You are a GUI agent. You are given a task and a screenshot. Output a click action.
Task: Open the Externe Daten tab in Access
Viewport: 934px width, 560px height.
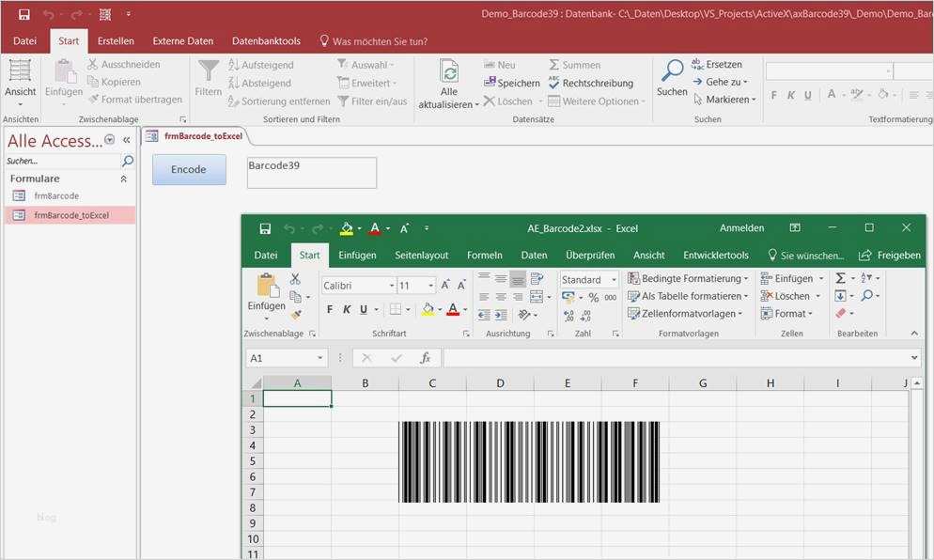coord(183,41)
